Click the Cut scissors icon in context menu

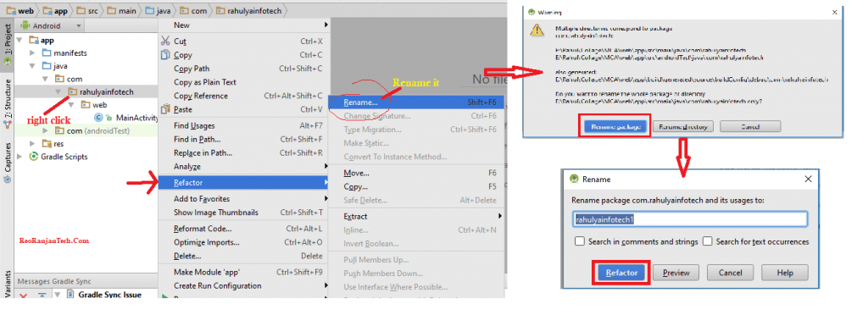165,41
